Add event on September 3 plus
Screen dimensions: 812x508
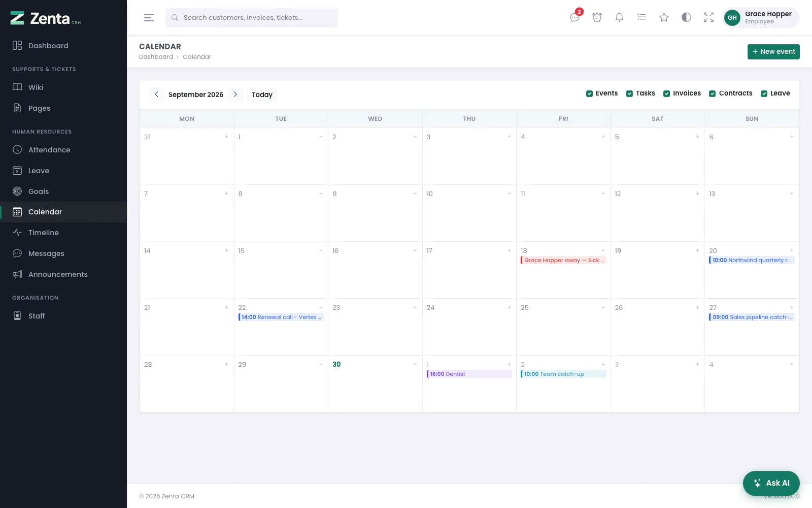pyautogui.click(x=509, y=137)
